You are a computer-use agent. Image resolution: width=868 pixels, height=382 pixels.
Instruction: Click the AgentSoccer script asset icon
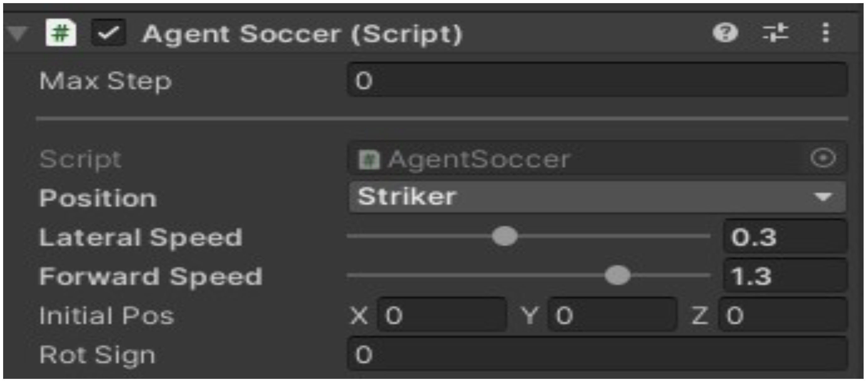[x=369, y=159]
